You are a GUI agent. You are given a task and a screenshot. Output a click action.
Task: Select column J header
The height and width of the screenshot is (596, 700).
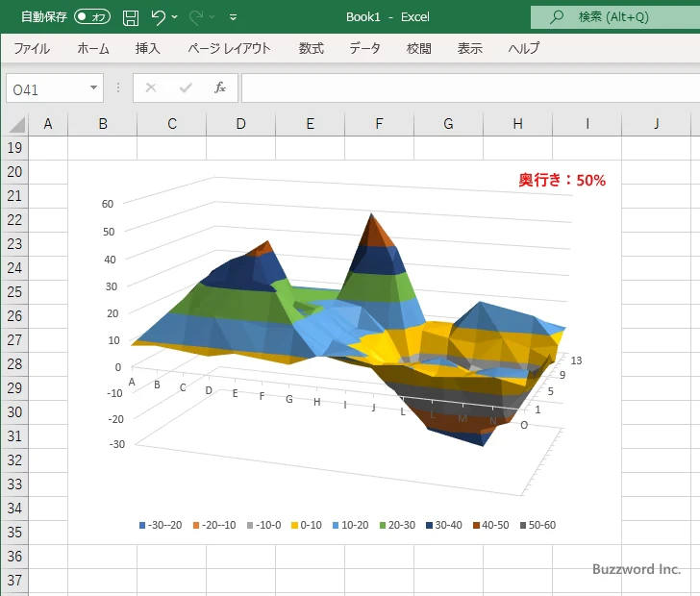click(x=656, y=124)
